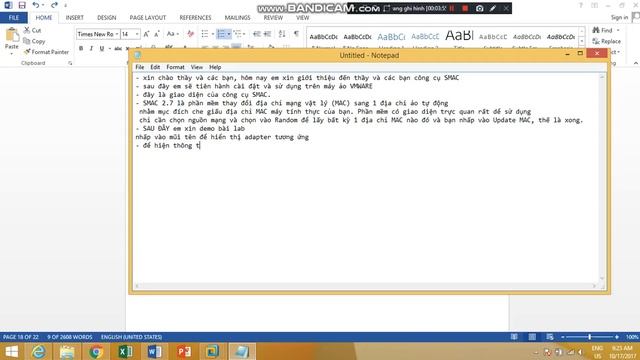Open the numbering list dropdown arrow
Image resolution: width=640 pixels, height=360 pixels.
pos(229,34)
